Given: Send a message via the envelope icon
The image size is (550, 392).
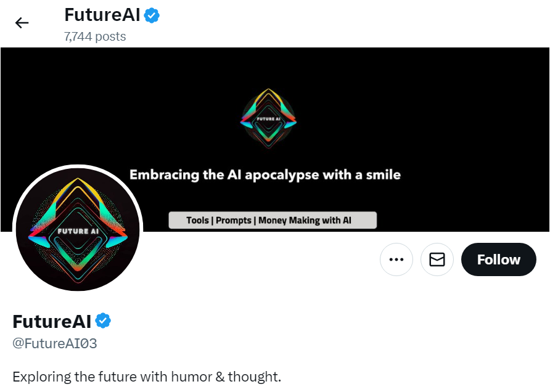Looking at the screenshot, I should pos(437,259).
